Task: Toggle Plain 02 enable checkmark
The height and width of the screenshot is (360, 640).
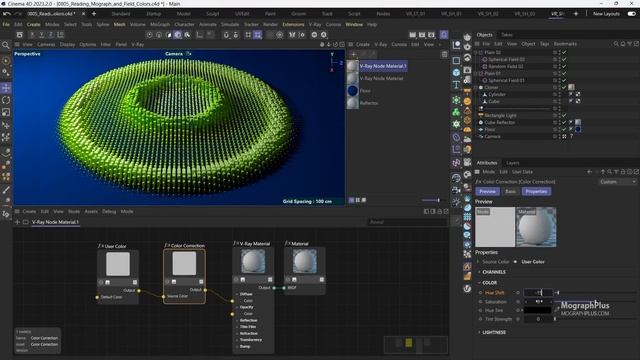Action: click(564, 53)
